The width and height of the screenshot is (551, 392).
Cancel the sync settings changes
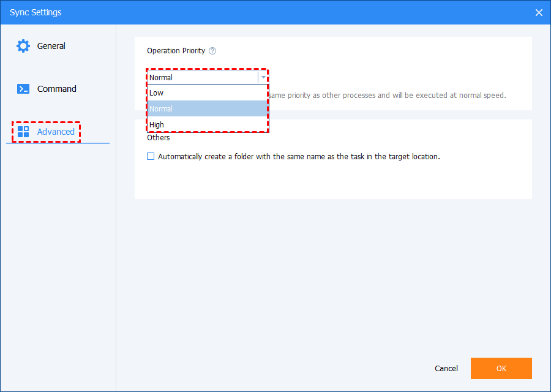tap(446, 368)
